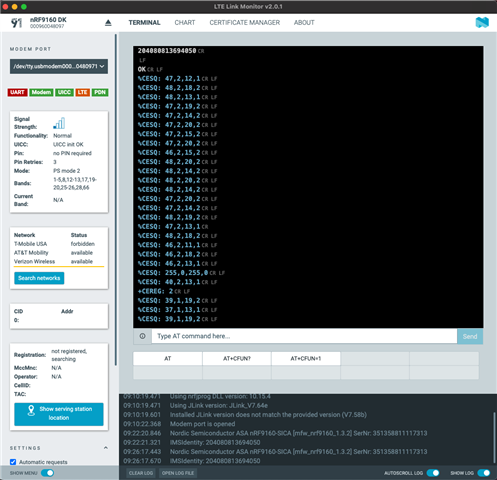Uncheck the Automatic requests checkbox
This screenshot has width=497, height=480.
13,462
